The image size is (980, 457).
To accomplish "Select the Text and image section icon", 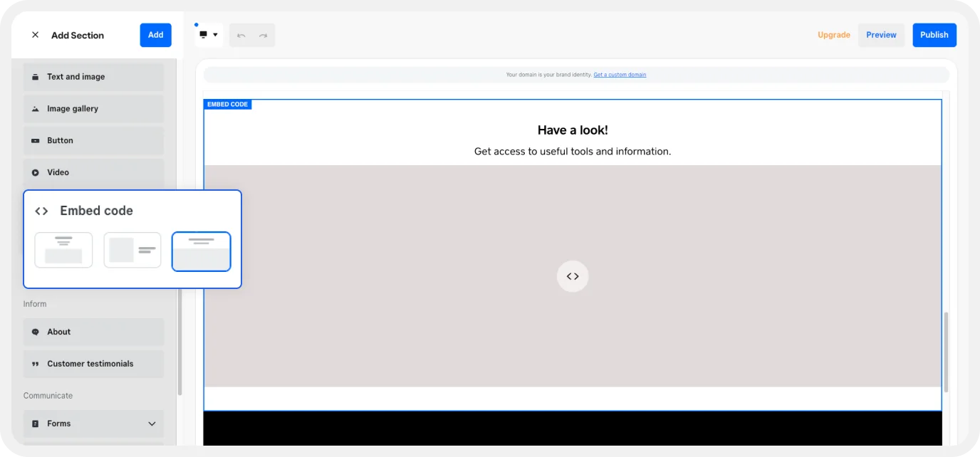I will pos(34,76).
